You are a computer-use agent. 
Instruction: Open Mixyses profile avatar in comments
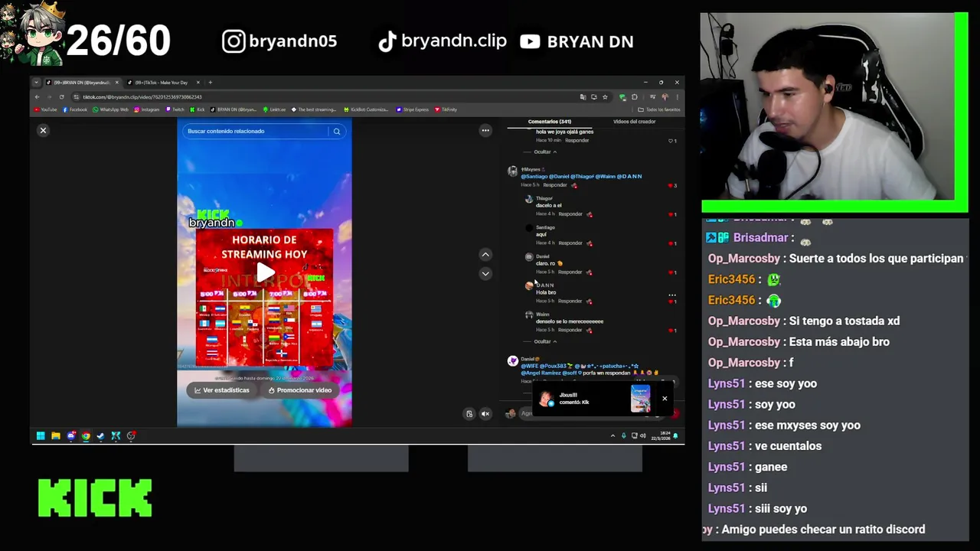[x=512, y=171]
